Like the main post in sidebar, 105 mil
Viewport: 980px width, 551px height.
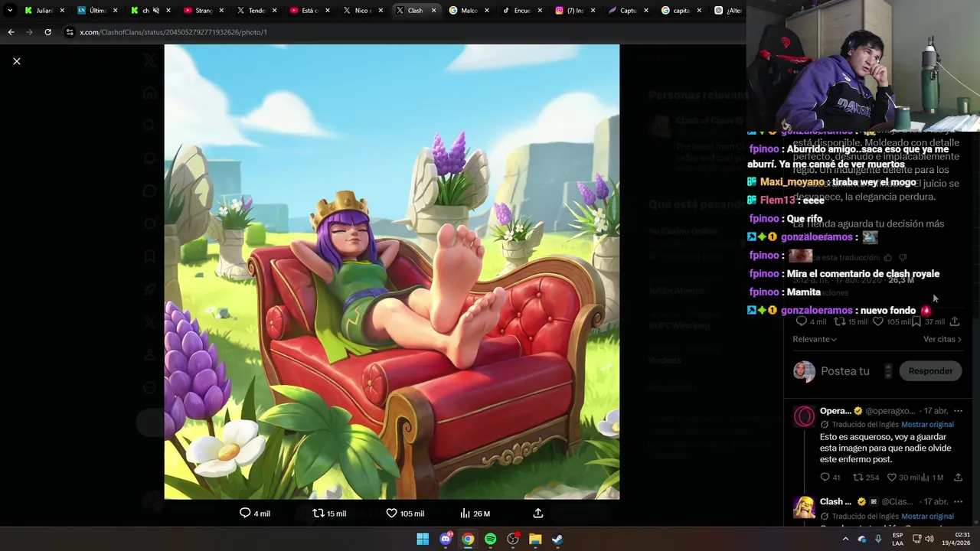(891, 321)
